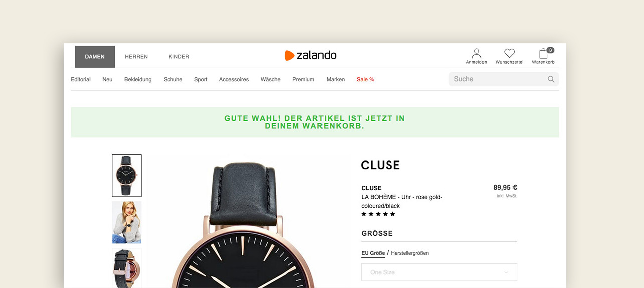
Task: Select the watch side-view thumbnail
Action: (127, 268)
